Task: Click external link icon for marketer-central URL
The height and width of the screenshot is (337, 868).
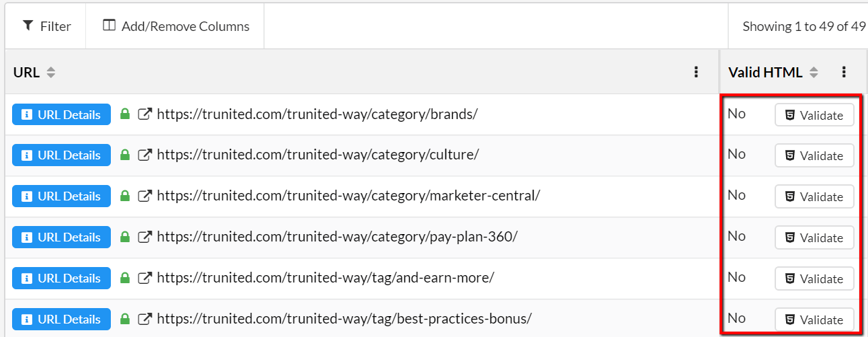Action: [x=144, y=196]
